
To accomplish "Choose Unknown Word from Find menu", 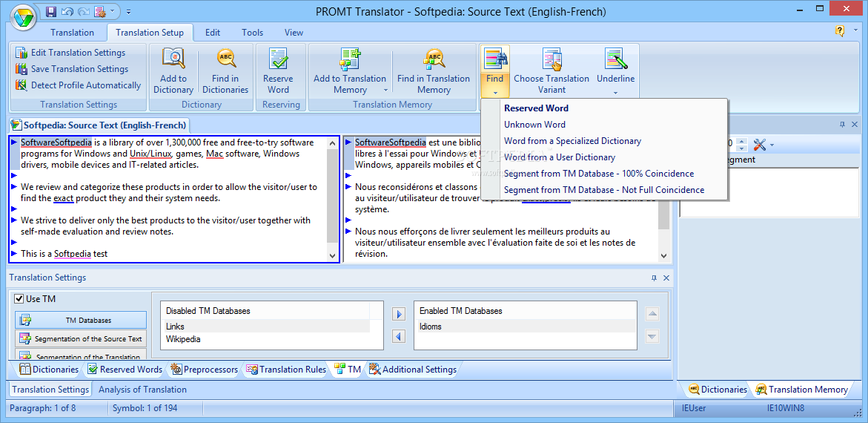I will click(603, 125).
